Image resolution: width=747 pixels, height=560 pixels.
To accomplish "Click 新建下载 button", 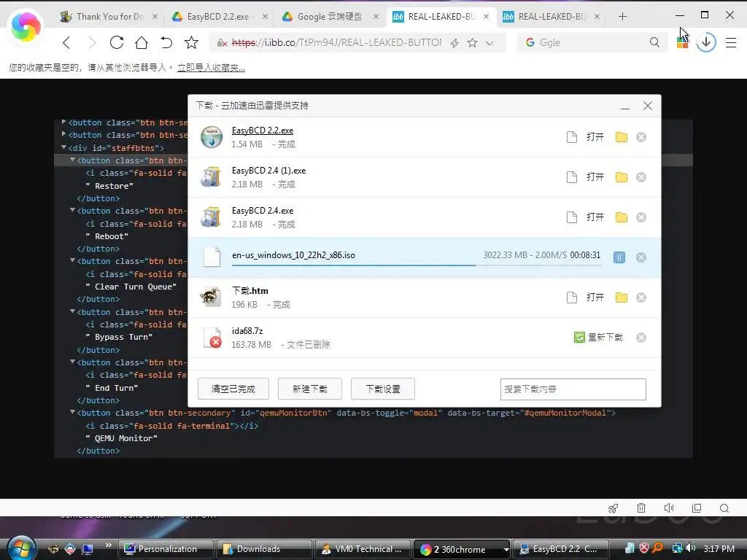I will point(309,389).
